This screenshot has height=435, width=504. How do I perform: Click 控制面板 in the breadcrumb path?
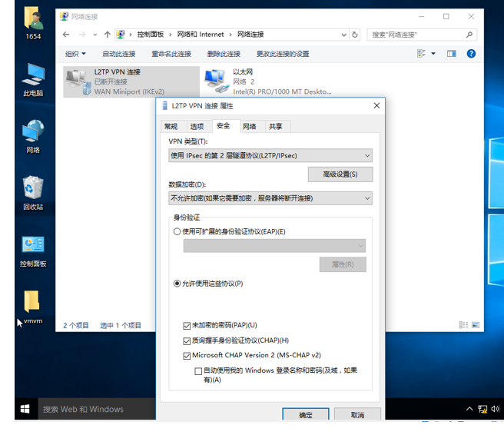(x=151, y=35)
